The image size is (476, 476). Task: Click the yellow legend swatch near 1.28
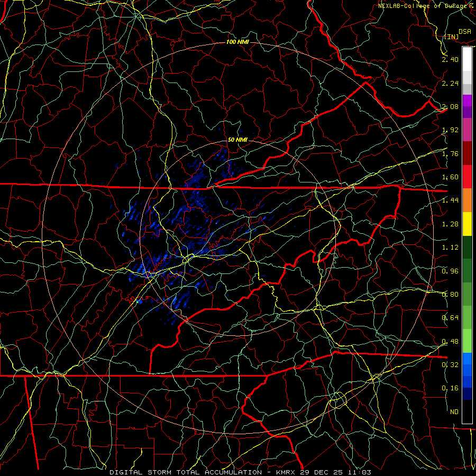467,224
